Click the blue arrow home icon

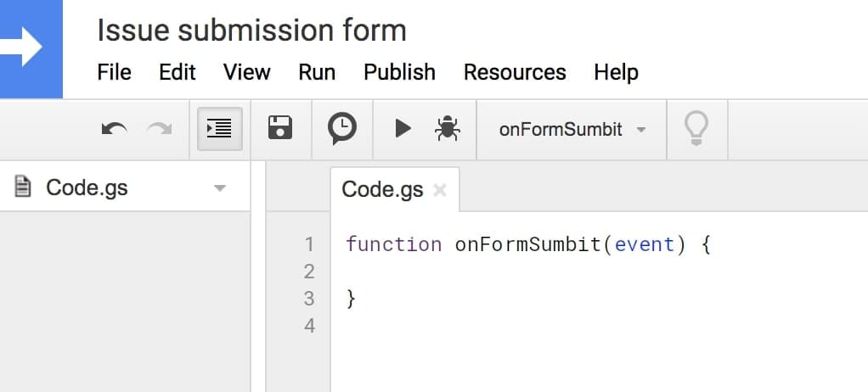31,48
